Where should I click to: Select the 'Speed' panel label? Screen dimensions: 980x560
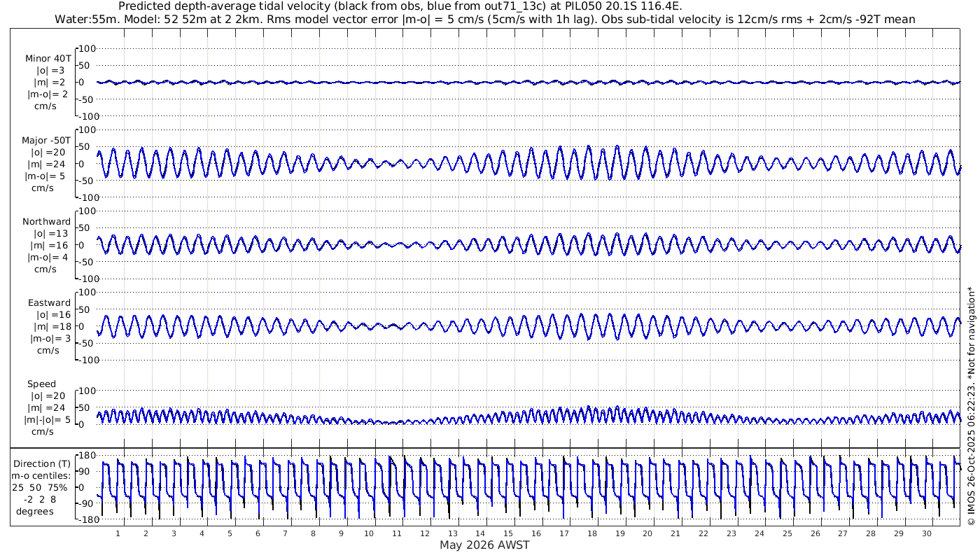pos(42,384)
